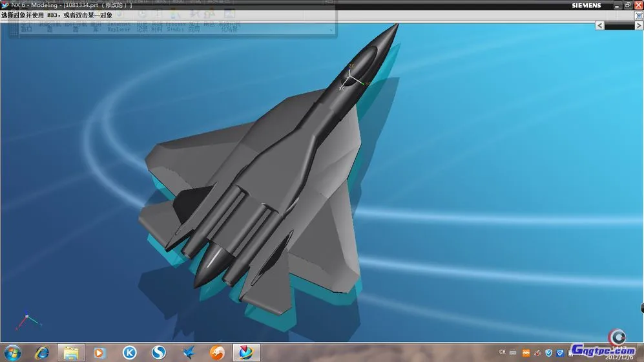This screenshot has height=362, width=644.
Task: Click the right scroll arrow at top right
Action: pyautogui.click(x=639, y=25)
